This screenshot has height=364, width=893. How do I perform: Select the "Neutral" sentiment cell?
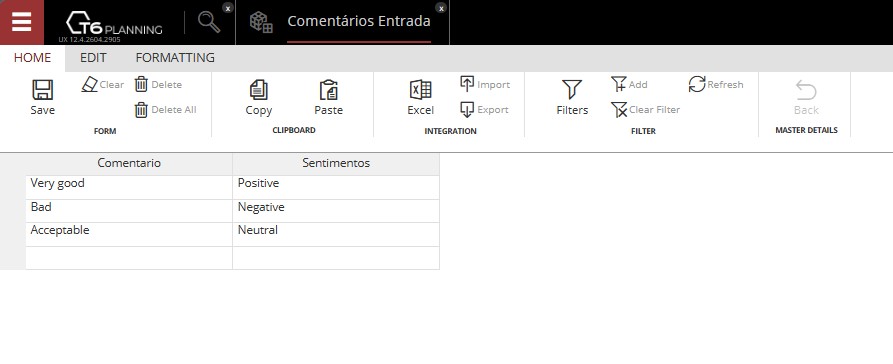336,234
